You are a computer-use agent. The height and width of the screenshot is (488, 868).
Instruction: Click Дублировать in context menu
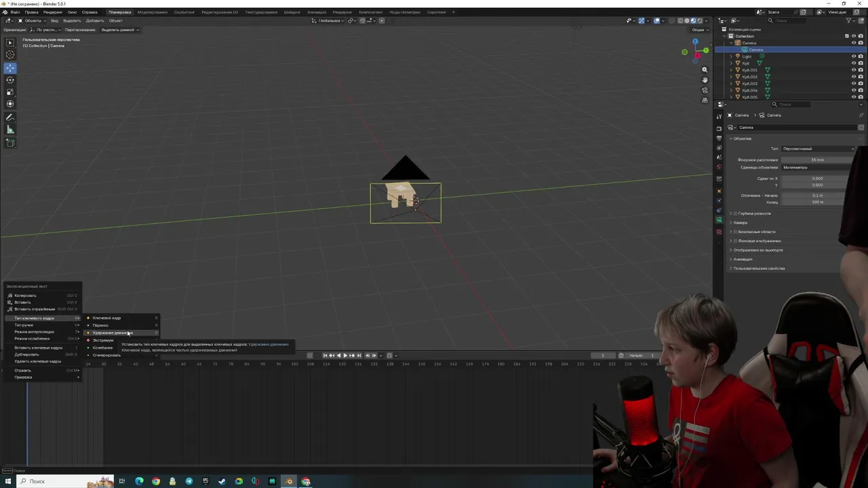pos(42,354)
